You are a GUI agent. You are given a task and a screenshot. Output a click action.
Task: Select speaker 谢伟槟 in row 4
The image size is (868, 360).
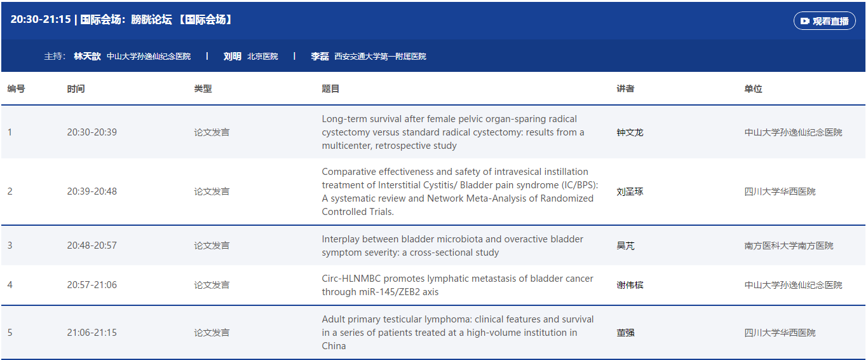630,286
